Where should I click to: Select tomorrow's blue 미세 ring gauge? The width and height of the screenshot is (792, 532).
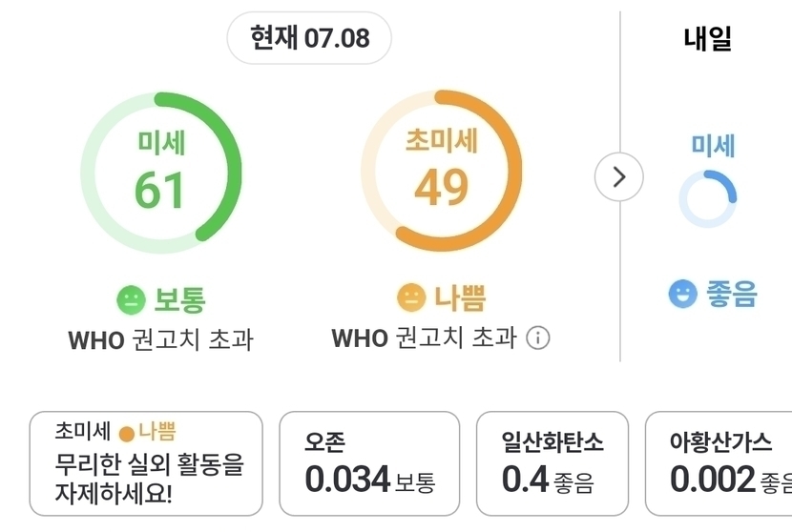click(708, 199)
